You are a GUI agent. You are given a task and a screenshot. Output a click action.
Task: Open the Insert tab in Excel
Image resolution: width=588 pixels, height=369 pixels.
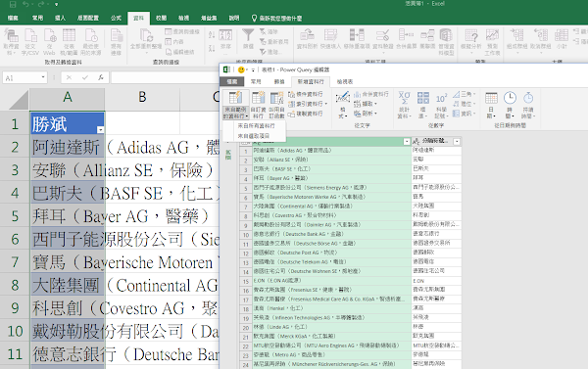pyautogui.click(x=60, y=18)
